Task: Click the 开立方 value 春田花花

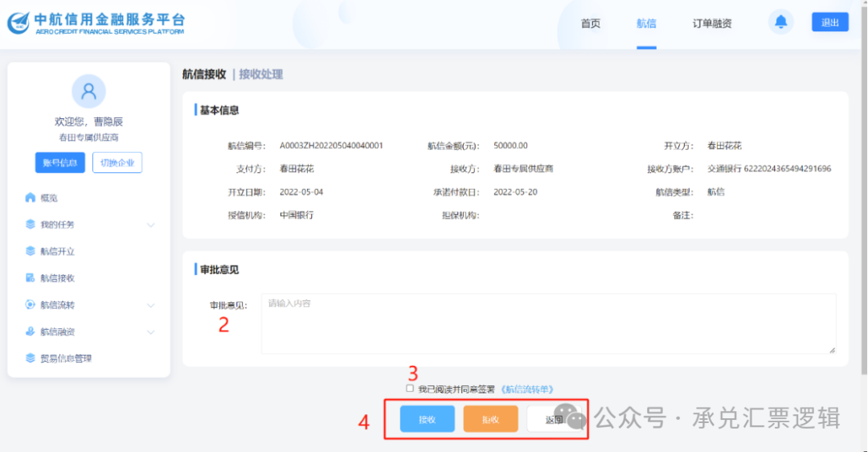Action: coord(724,146)
